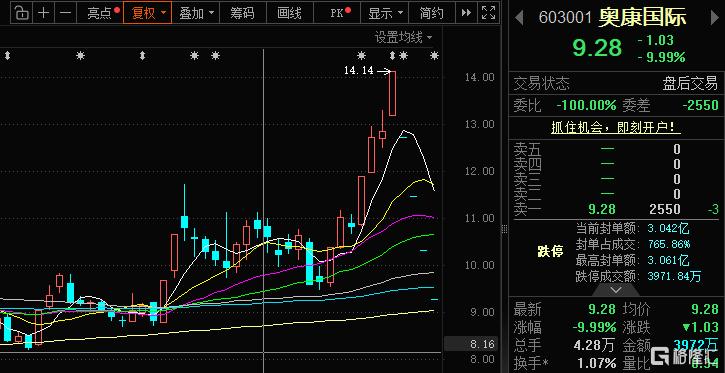Click the 抓住机会，即刻开户 link
725x373 pixels.
coord(616,128)
